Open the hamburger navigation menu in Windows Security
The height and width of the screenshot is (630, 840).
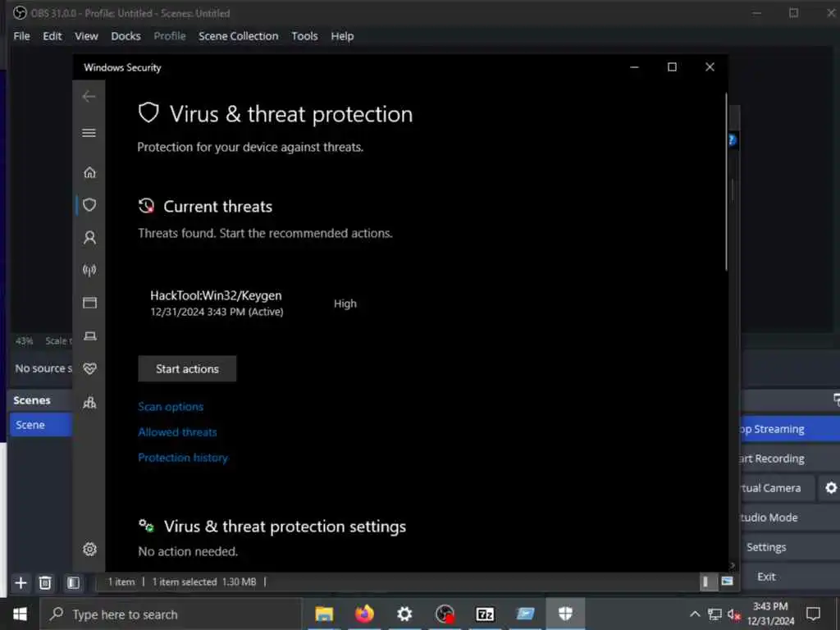tap(89, 132)
